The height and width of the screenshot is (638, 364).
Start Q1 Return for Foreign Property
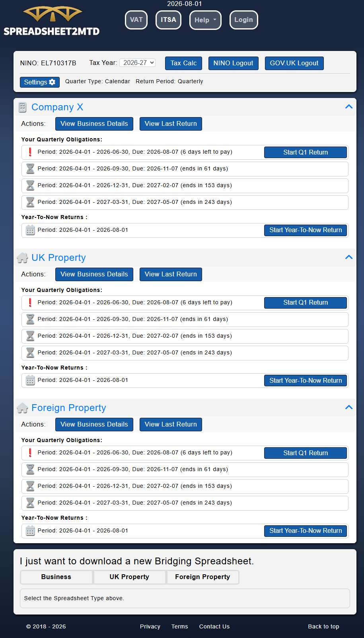coord(306,453)
